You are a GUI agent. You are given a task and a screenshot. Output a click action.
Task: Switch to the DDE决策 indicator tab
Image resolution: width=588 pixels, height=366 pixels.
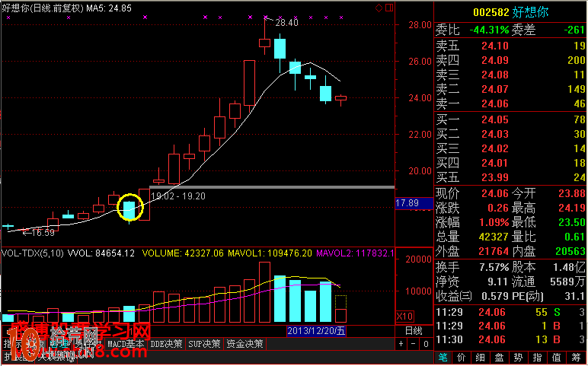click(x=166, y=343)
